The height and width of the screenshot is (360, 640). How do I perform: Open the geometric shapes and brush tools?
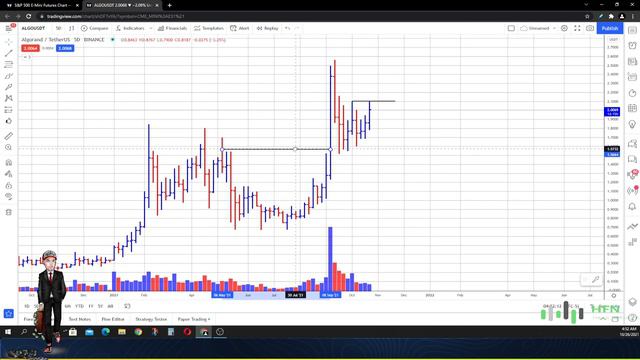pos(9,76)
